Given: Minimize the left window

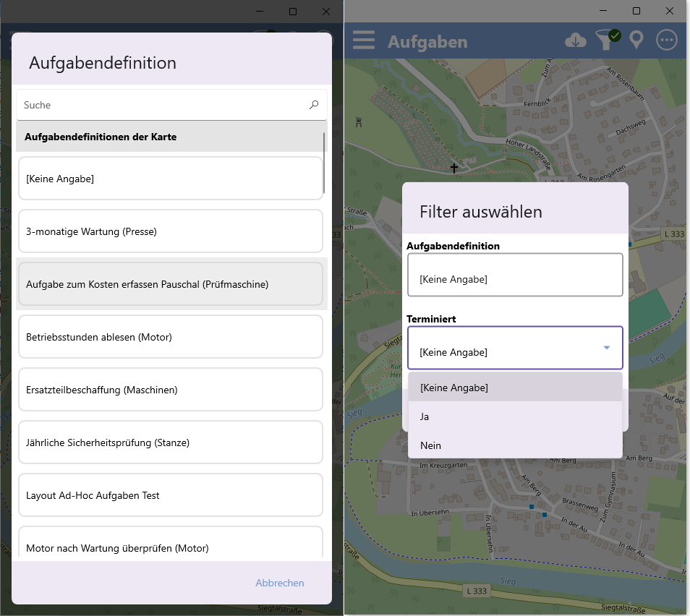Looking at the screenshot, I should (x=260, y=12).
